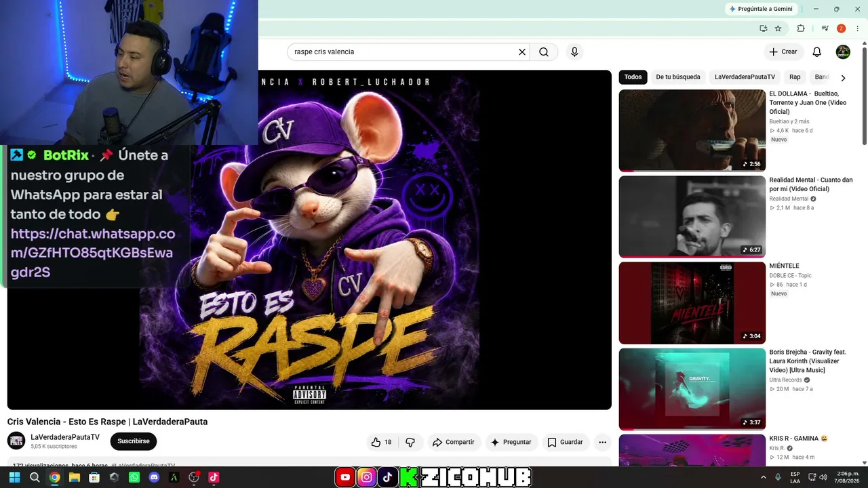This screenshot has height=488, width=868.
Task: Open Realidad Mental video thumbnail
Action: 692,217
